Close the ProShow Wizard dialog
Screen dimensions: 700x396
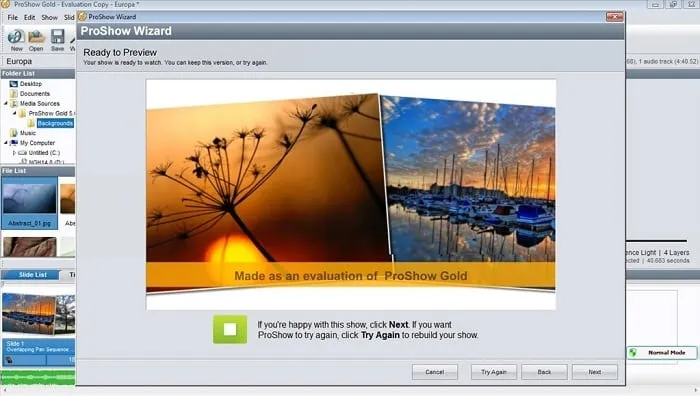pos(614,17)
